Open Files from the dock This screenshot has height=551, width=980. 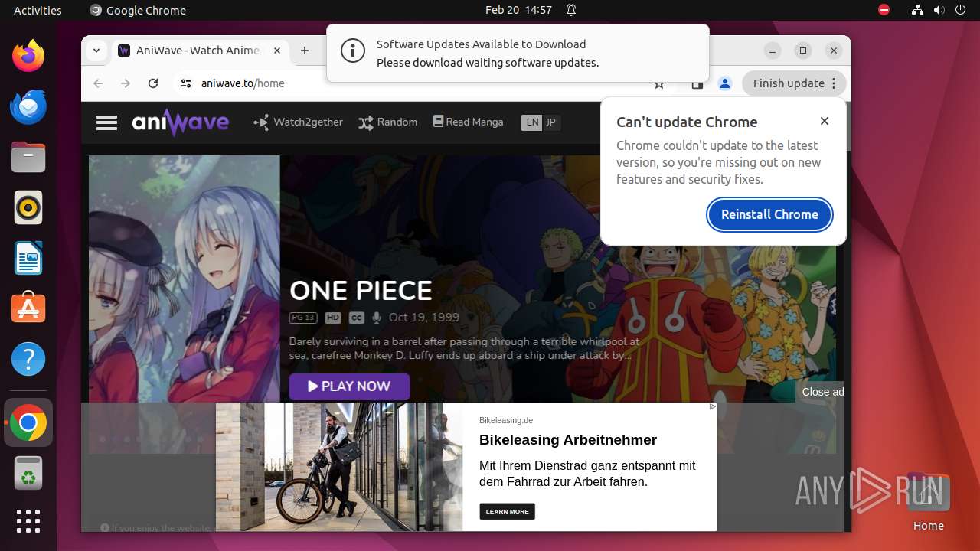(28, 157)
